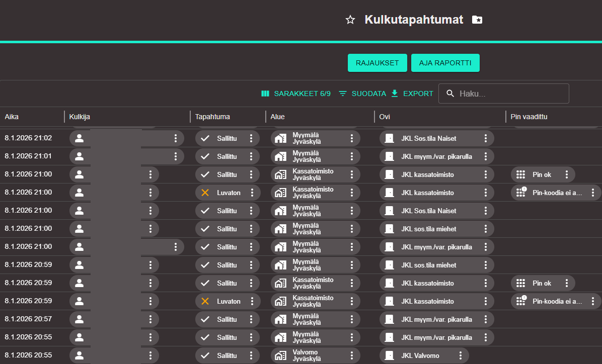This screenshot has height=364, width=602.
Task: Click the person icon in the 21:02 row
Action: [79, 138]
